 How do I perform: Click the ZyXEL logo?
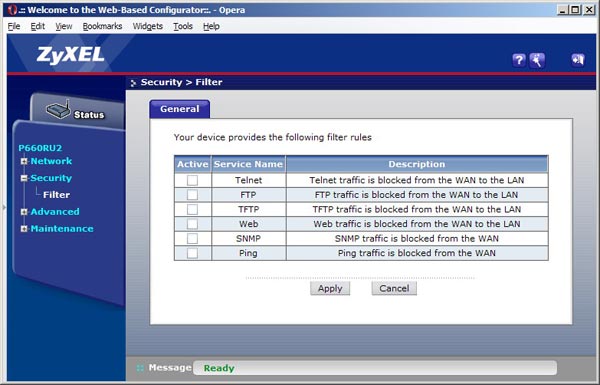[70, 55]
